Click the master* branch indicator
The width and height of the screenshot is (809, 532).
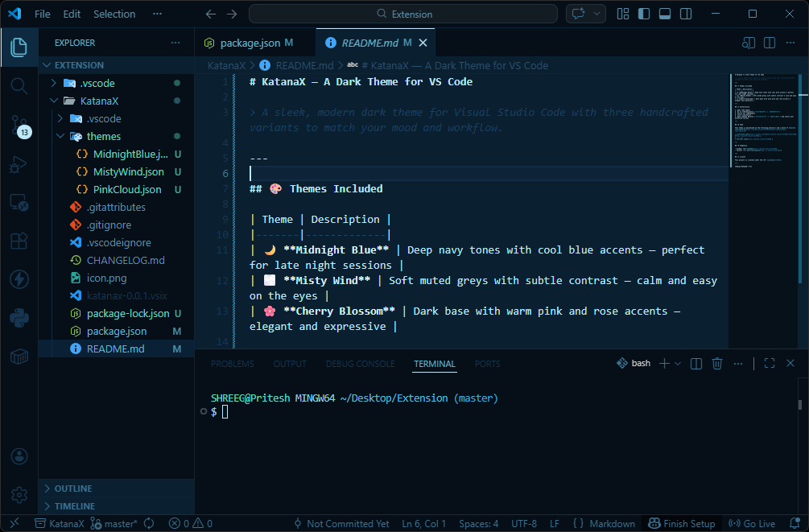click(114, 523)
